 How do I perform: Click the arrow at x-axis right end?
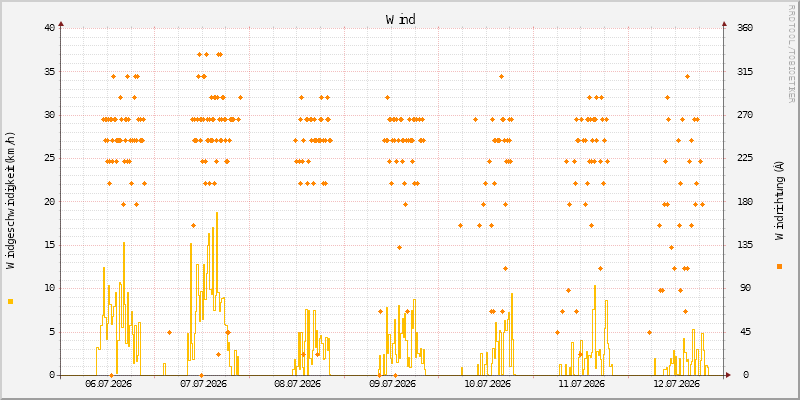click(729, 375)
